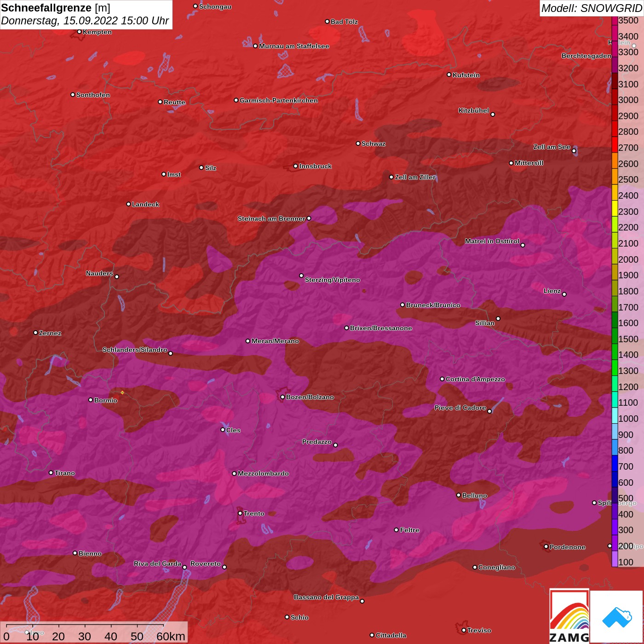Click the 'Brixen/Bressanone' label

381,328
